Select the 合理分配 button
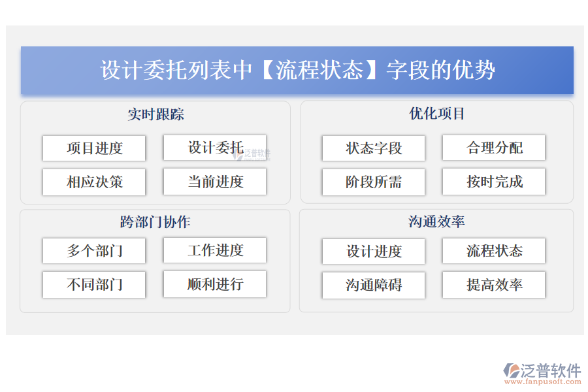This screenshot has height=392, width=588. (493, 148)
